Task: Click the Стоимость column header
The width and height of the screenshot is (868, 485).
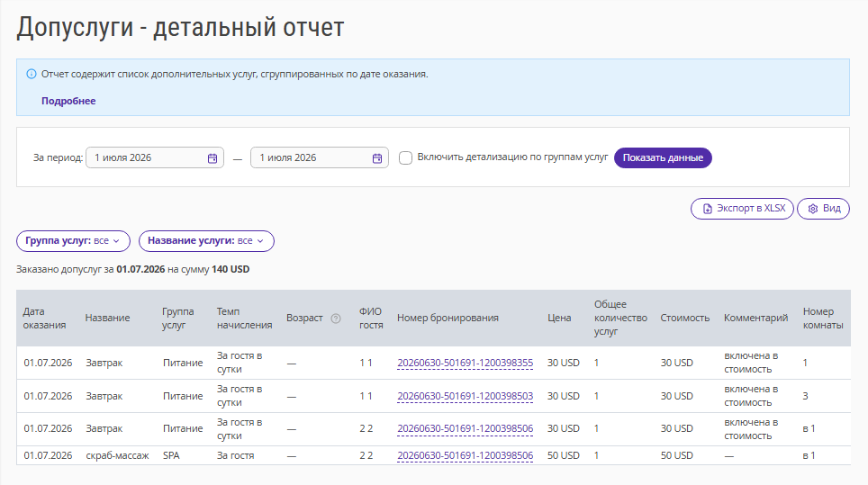Action: point(685,318)
